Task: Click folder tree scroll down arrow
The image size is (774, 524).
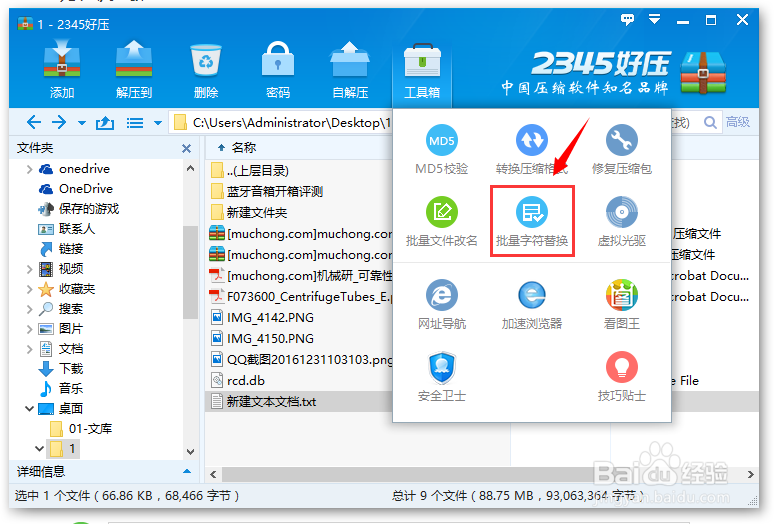Action: [191, 451]
